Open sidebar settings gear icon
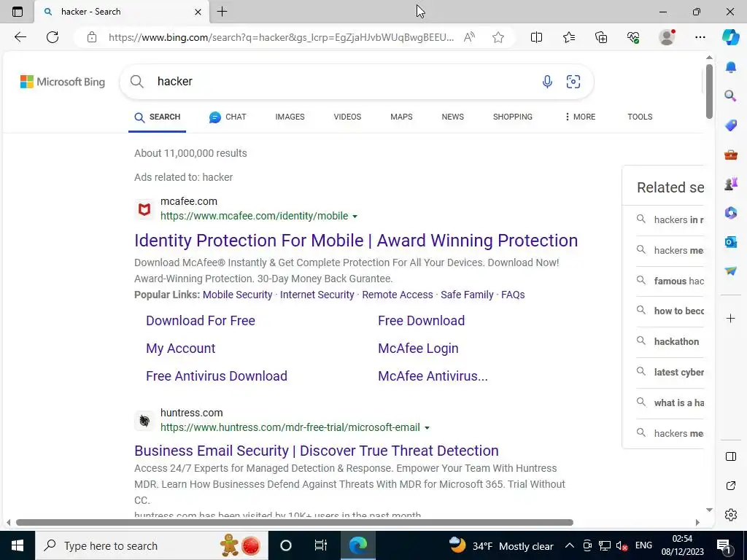Image resolution: width=747 pixels, height=560 pixels. pyautogui.click(x=731, y=515)
